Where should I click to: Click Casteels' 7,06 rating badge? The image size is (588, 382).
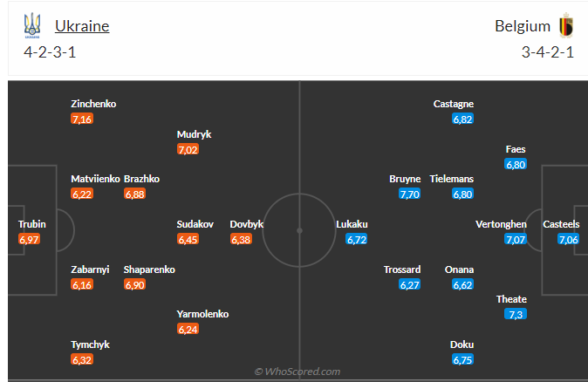[x=568, y=239]
